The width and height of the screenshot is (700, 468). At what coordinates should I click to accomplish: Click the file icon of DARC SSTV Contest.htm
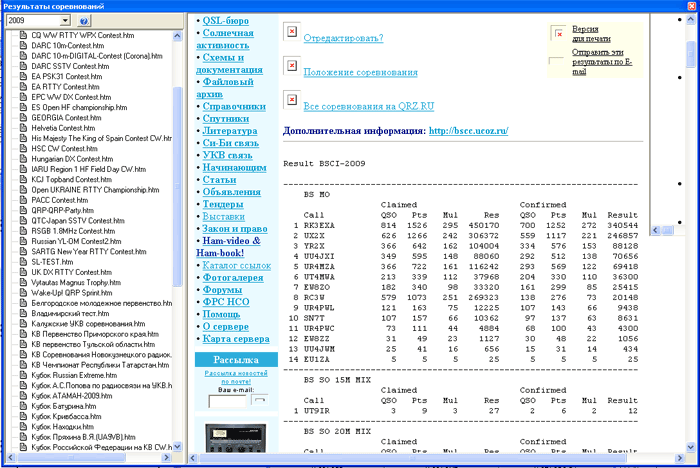(x=23, y=66)
